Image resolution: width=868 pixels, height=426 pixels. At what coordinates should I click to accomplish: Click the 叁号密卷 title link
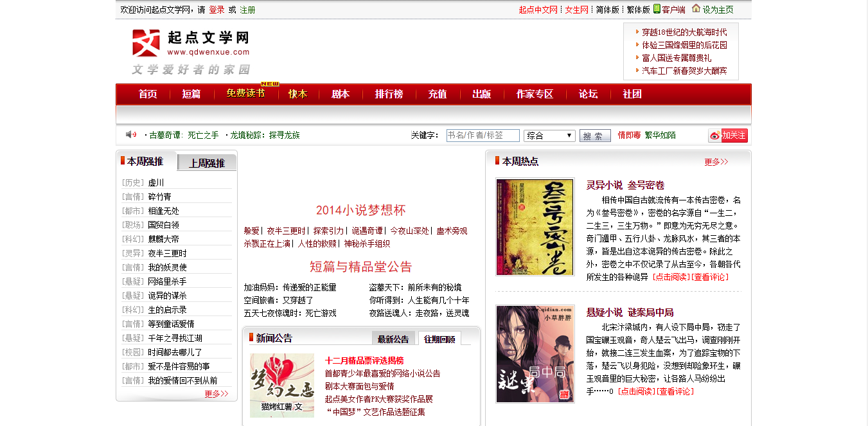(x=646, y=185)
